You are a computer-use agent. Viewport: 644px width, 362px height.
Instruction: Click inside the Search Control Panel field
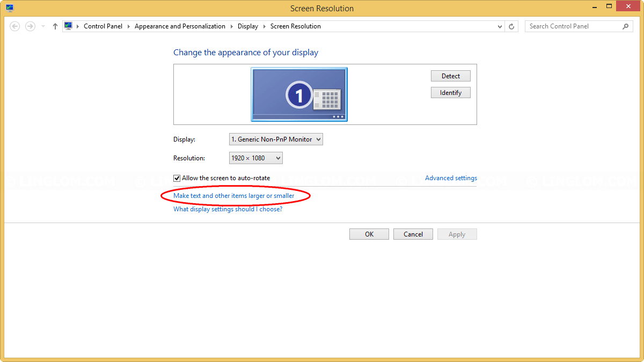(569, 26)
